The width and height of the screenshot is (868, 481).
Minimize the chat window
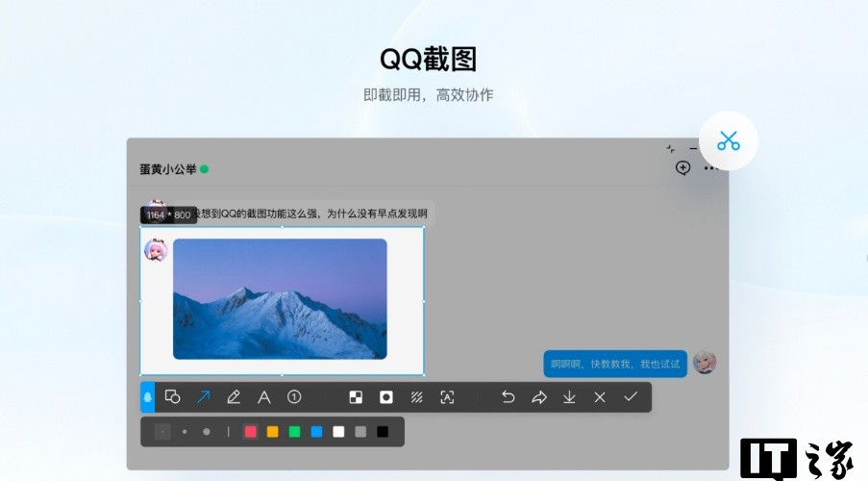point(693,148)
